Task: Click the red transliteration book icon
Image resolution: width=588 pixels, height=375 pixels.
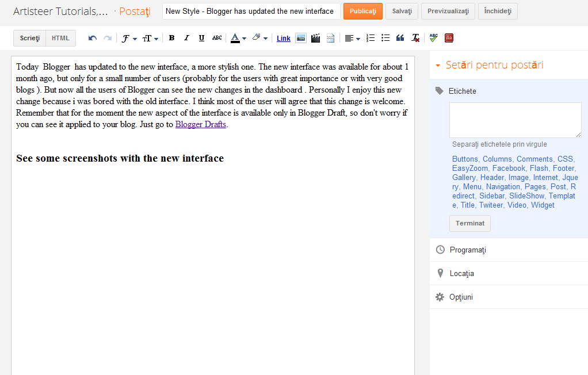Action: coord(449,38)
